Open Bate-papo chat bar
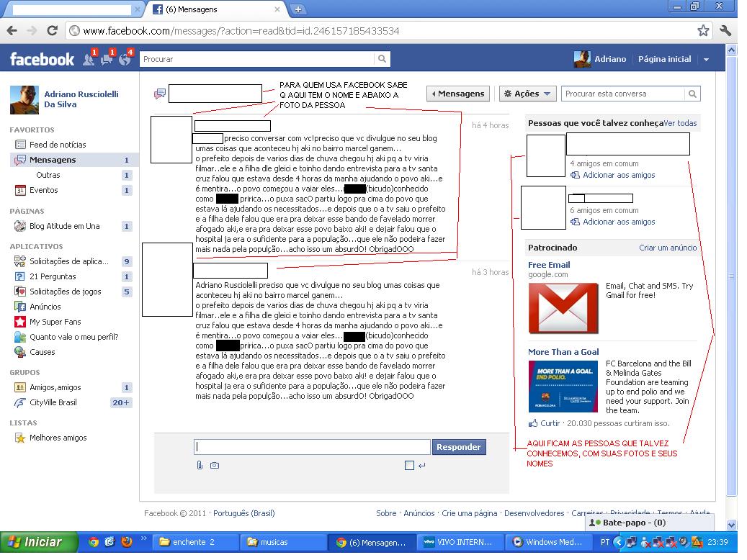Screen dimensions: 747x560 click(650, 523)
